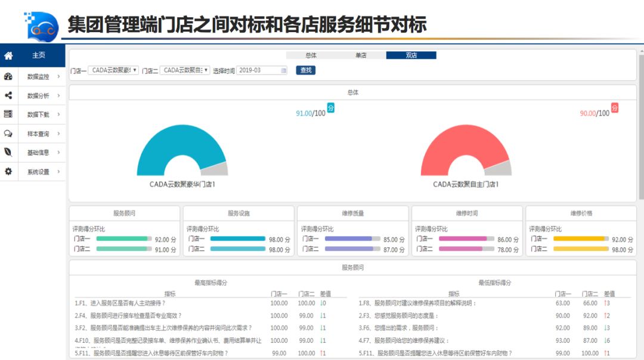Click the gear icon for 系统设置
Screen dimensions: 644x360
(8, 172)
